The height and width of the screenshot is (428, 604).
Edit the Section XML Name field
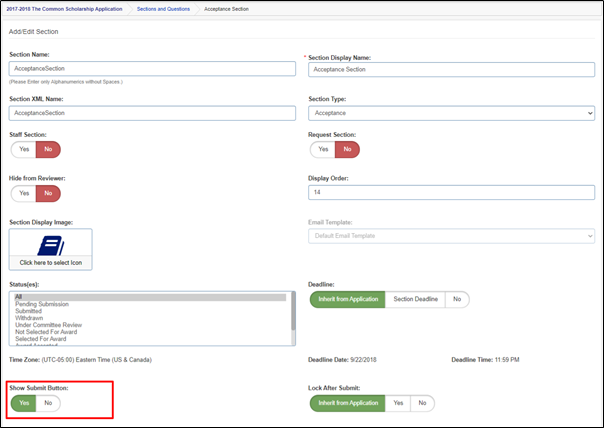click(x=152, y=113)
